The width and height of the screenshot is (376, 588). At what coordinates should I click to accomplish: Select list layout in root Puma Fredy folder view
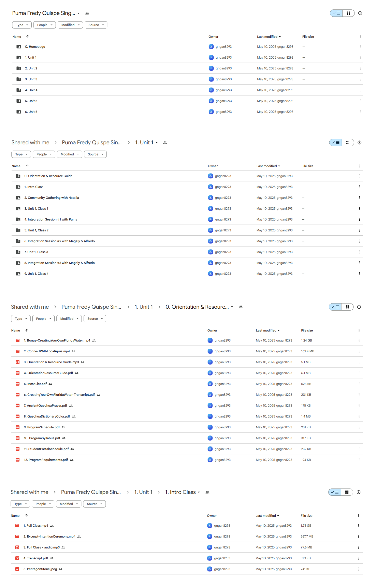click(336, 13)
